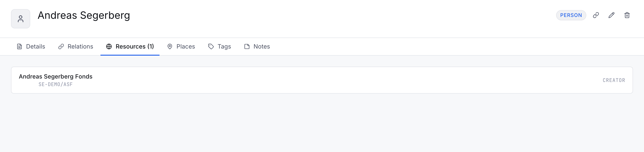Click the PERSON type badge

tap(571, 15)
